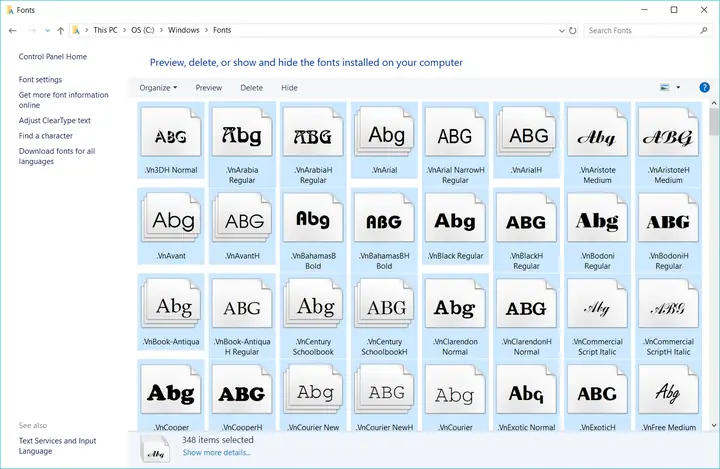Click the search magnifier icon
Screen dimensions: 720x469
(703, 30)
